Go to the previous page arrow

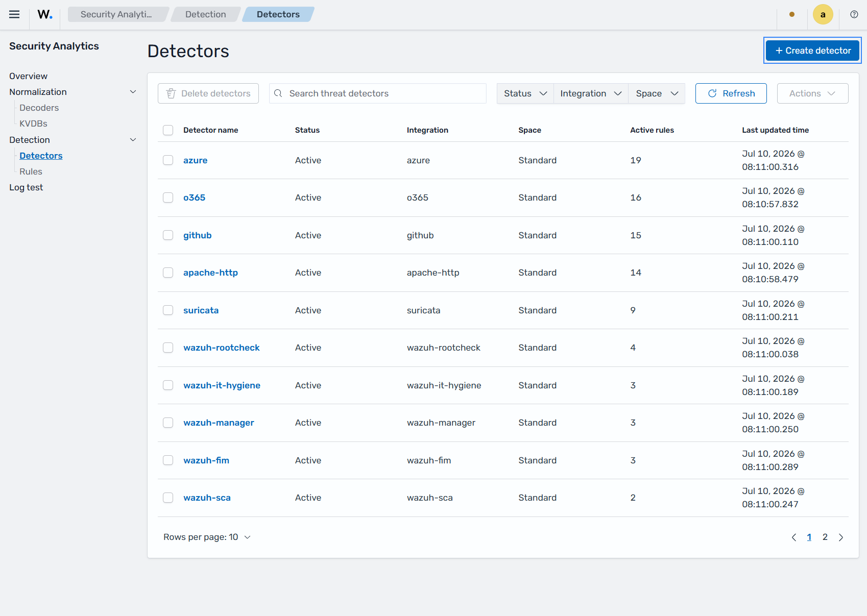click(794, 537)
